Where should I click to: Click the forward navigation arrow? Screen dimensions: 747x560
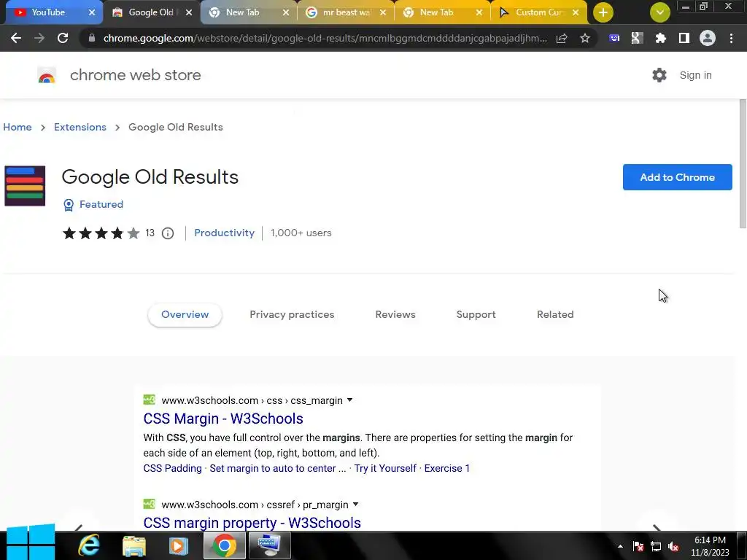(39, 38)
